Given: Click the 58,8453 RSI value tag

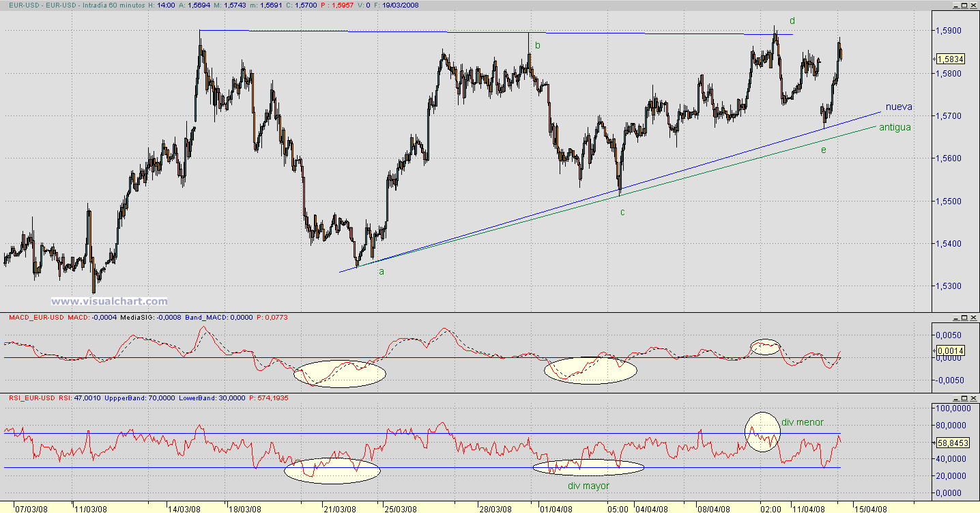Looking at the screenshot, I should [x=953, y=443].
